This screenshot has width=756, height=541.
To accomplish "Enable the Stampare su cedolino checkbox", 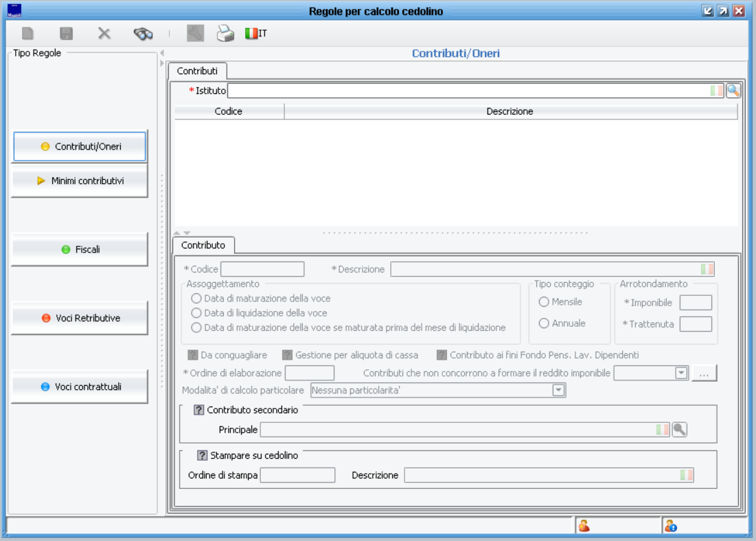I will tap(202, 455).
